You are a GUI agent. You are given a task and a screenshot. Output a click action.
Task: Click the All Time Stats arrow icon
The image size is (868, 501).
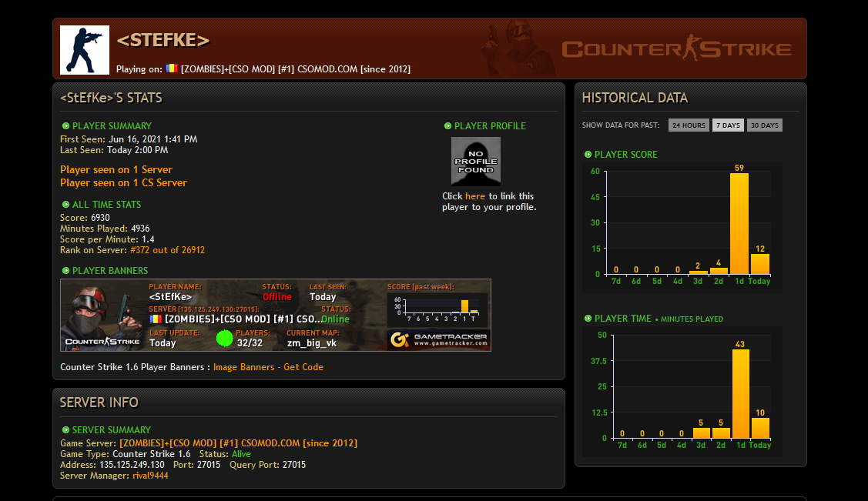(x=65, y=205)
